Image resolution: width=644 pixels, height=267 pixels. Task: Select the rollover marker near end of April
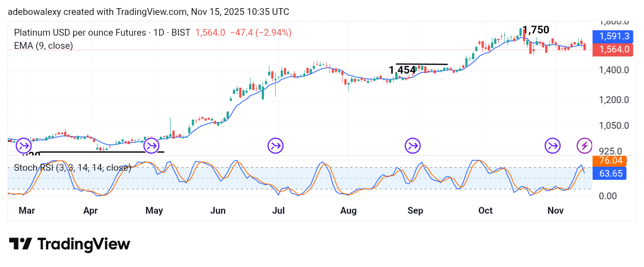tap(151, 145)
